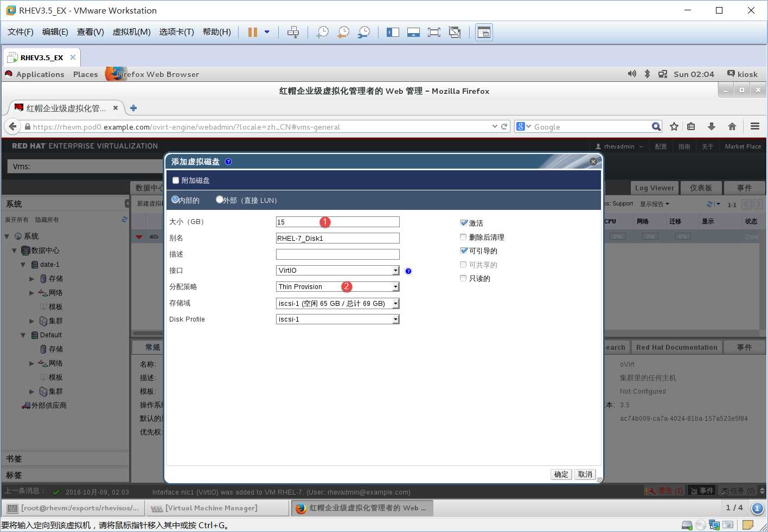Open the GNOME Places menu
Image resolution: width=768 pixels, height=532 pixels.
click(86, 74)
